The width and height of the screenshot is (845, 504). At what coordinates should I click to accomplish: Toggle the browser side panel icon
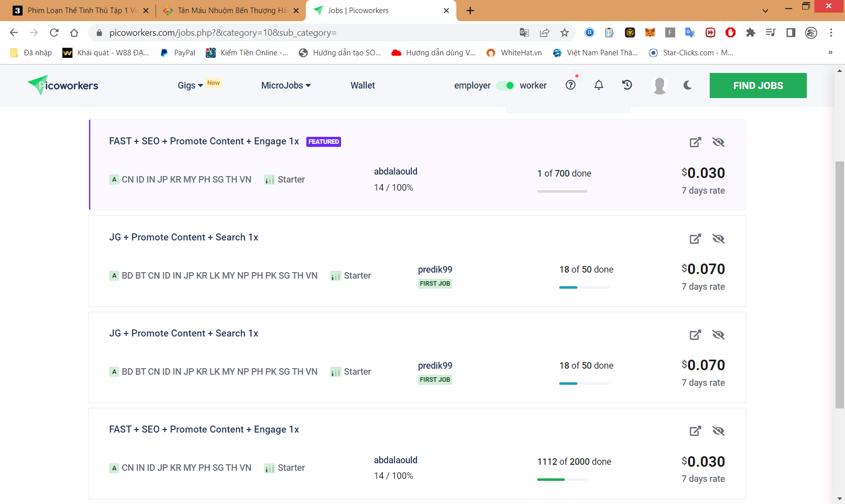point(791,33)
